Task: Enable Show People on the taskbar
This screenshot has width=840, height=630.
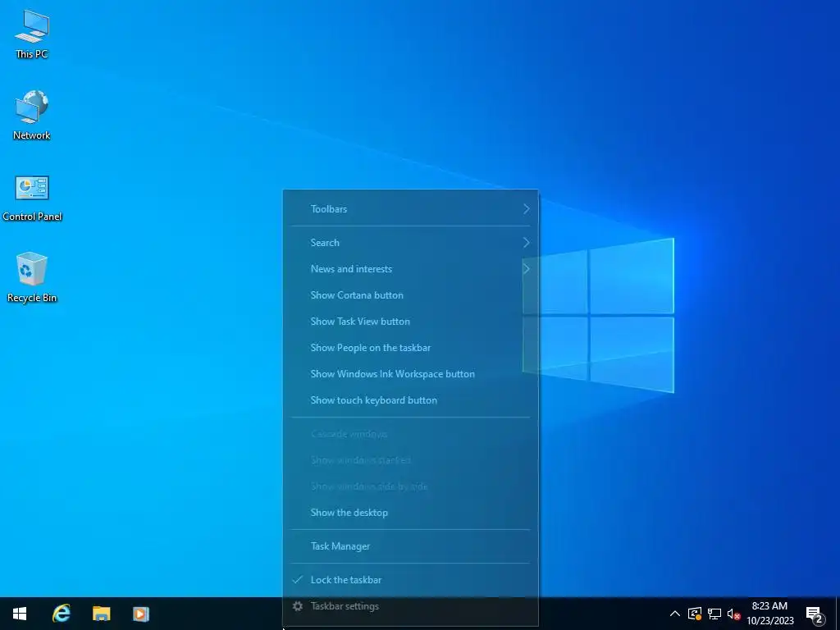Action: [x=410, y=348]
